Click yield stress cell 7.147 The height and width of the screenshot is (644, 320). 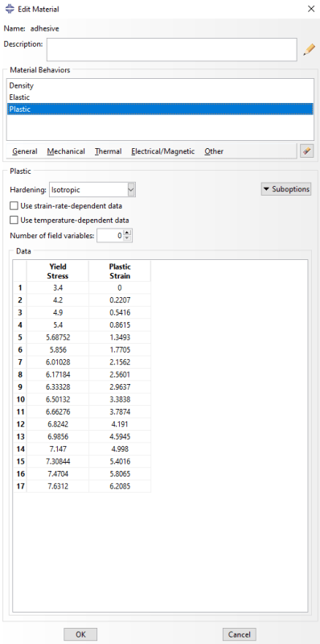click(57, 449)
